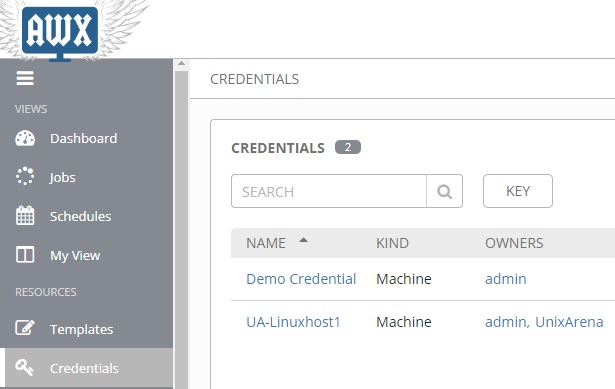
Task: Click the OWNERS column header
Action: [514, 243]
